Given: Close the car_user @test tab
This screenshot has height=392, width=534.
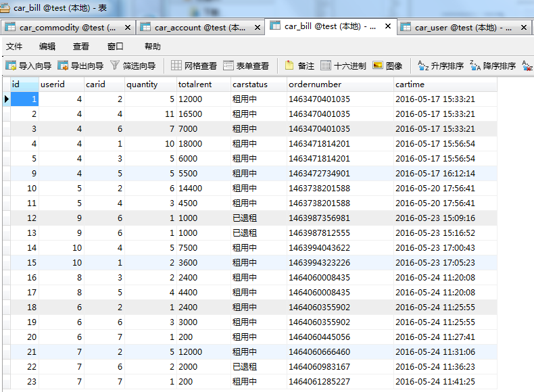Looking at the screenshot, I should coord(524,27).
